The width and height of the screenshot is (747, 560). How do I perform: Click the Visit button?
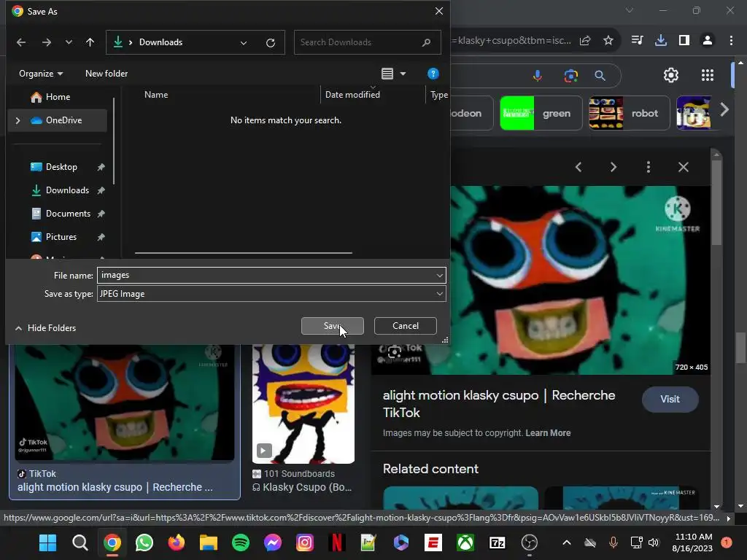click(x=670, y=399)
